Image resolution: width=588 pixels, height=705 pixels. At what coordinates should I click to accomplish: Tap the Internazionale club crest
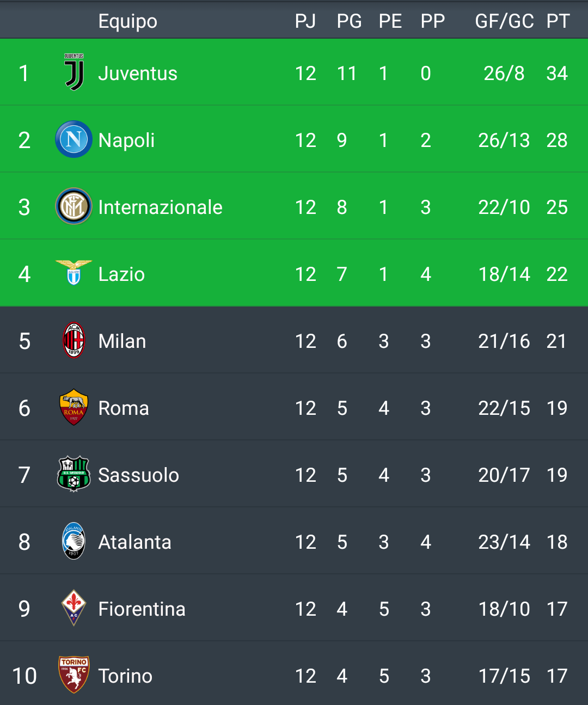pyautogui.click(x=73, y=206)
